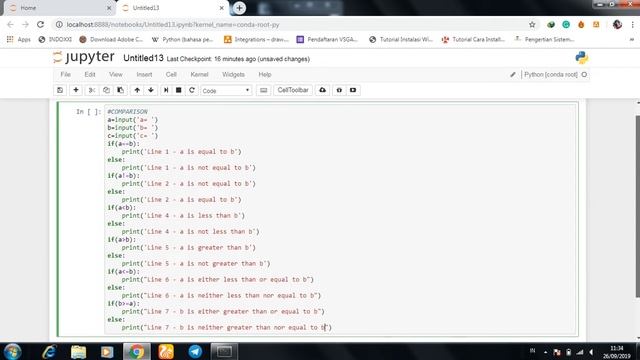Copy selected cell using the toolbar copy icon
Image resolution: width=640 pixels, height=360 pixels.
106,90
